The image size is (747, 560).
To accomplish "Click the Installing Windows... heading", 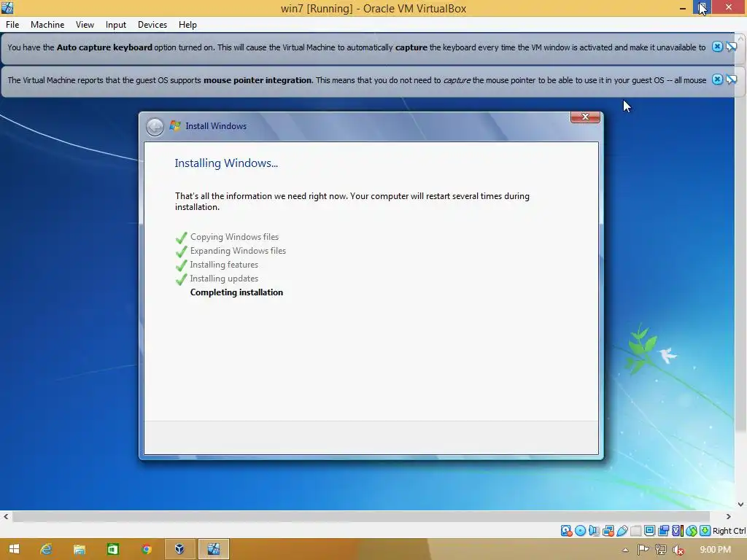I will click(226, 163).
